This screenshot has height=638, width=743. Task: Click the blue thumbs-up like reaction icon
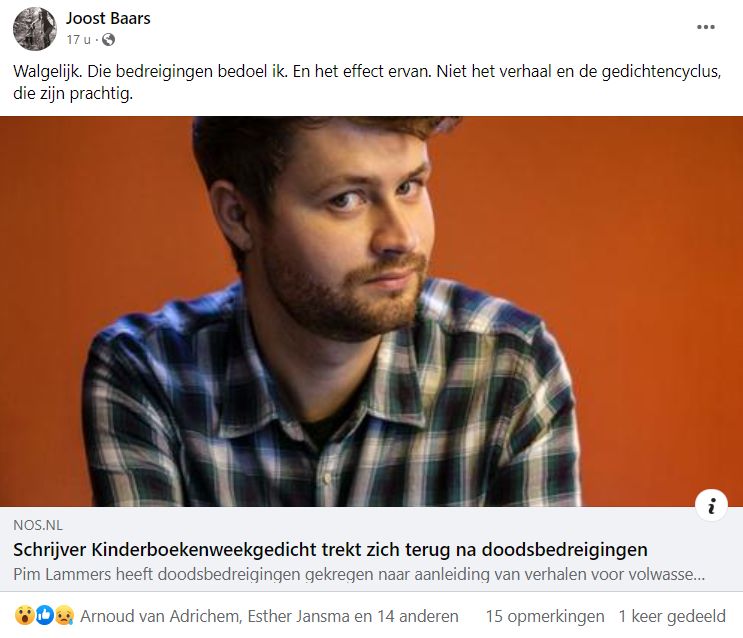(x=45, y=616)
